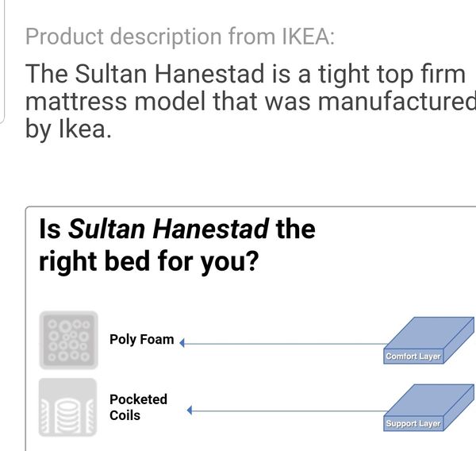The width and height of the screenshot is (476, 451).
Task: Click the arrowhead pointing to Pocketed Coils
Action: coord(190,411)
